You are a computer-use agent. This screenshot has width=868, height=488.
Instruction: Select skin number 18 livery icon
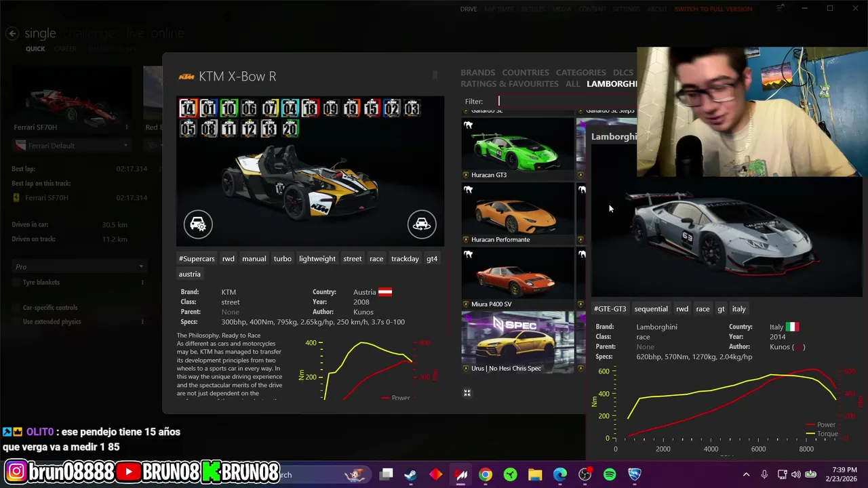click(x=311, y=108)
